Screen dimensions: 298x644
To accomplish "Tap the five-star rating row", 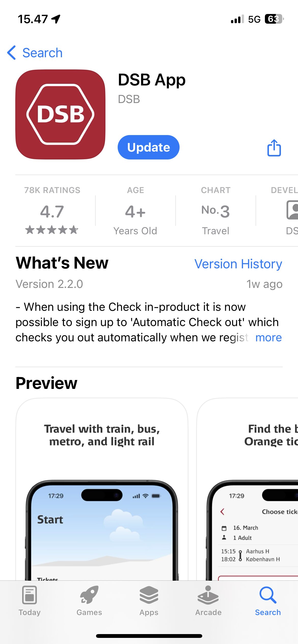I will tap(52, 230).
